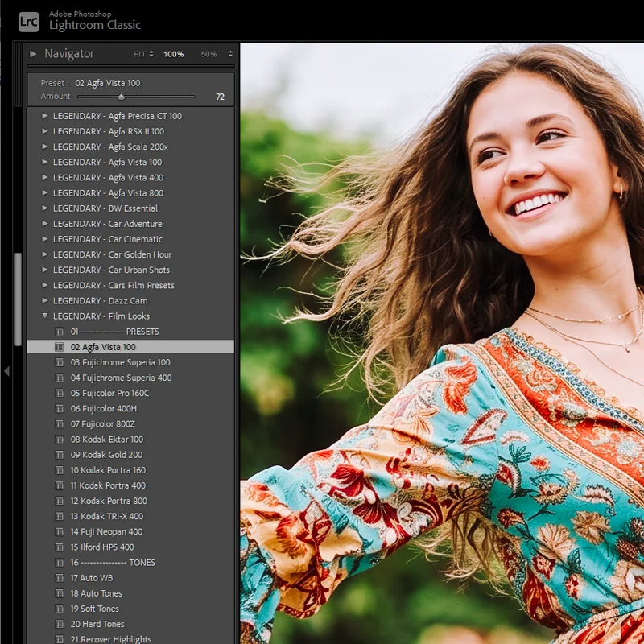Screen dimensions: 644x644
Task: Open the LEGENDARY - Car Cinematic folder label
Action: (108, 239)
